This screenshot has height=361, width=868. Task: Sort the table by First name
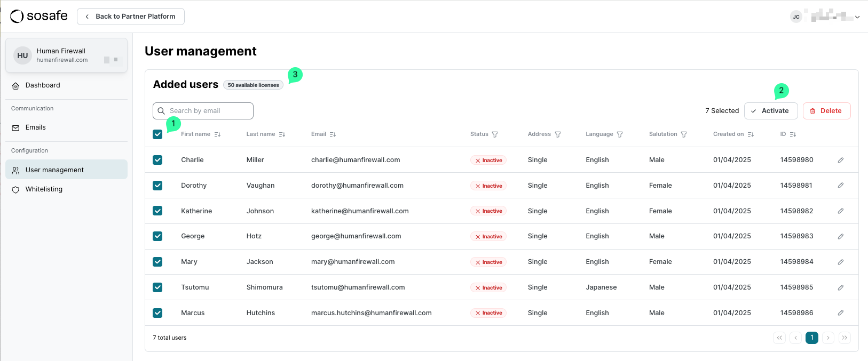[217, 134]
